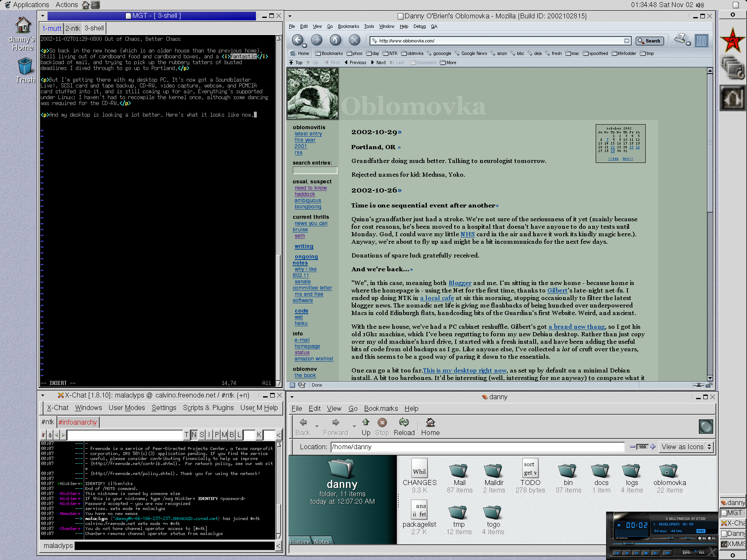
Task: Switch to the 1-mutt tab in MGT
Action: [x=52, y=28]
